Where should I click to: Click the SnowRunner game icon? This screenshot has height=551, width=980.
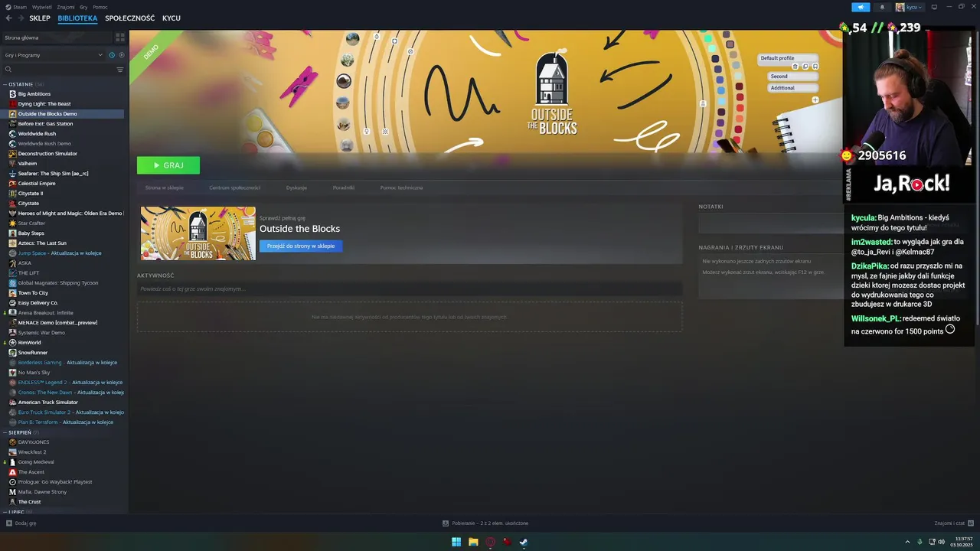pos(12,353)
